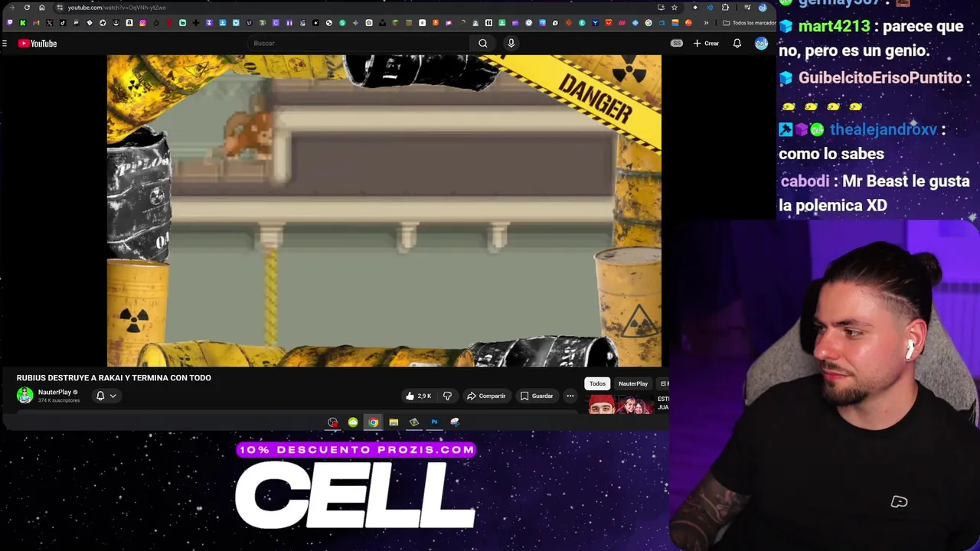Dislike the video with thumbs-down
This screenshot has width=980, height=551.
[447, 396]
